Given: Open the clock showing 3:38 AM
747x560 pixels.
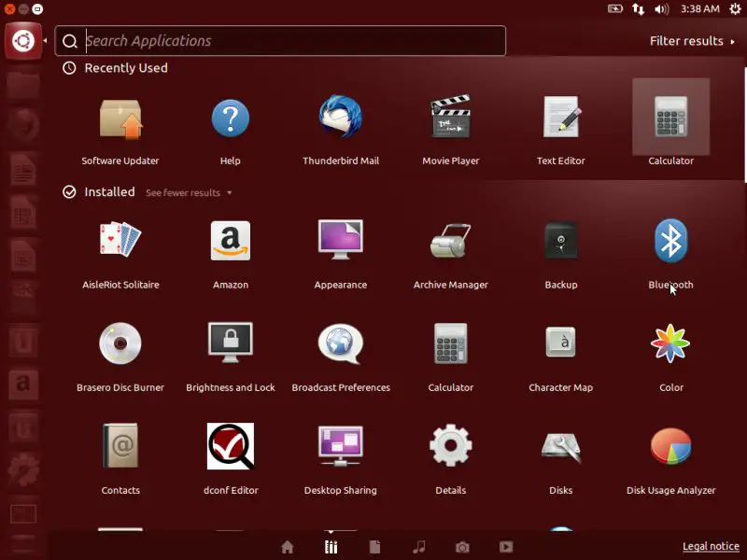Looking at the screenshot, I should point(699,8).
